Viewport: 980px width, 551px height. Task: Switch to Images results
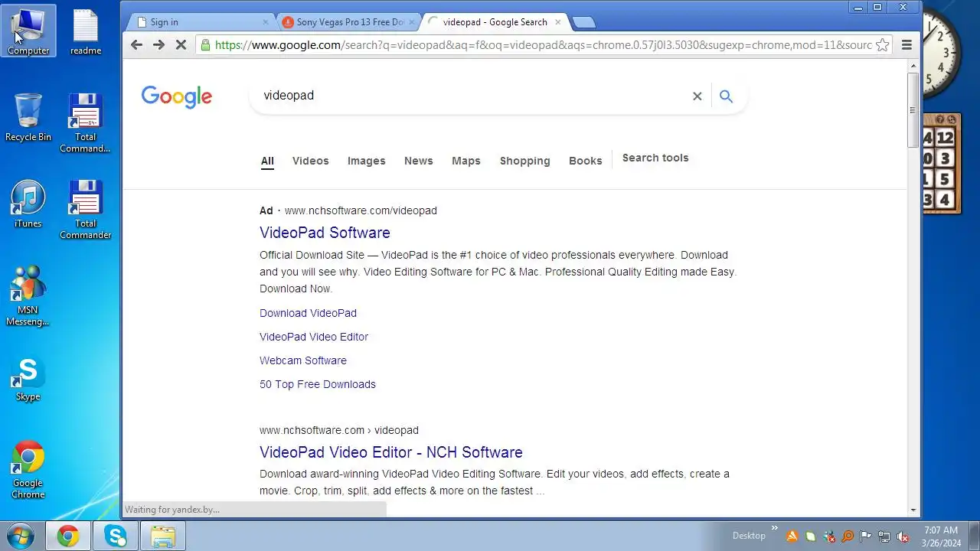pyautogui.click(x=366, y=161)
